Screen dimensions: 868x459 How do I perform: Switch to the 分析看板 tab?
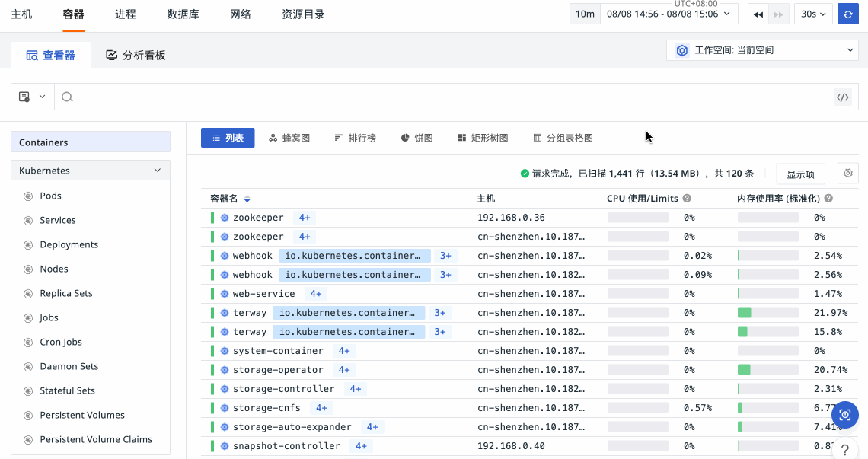tap(136, 55)
